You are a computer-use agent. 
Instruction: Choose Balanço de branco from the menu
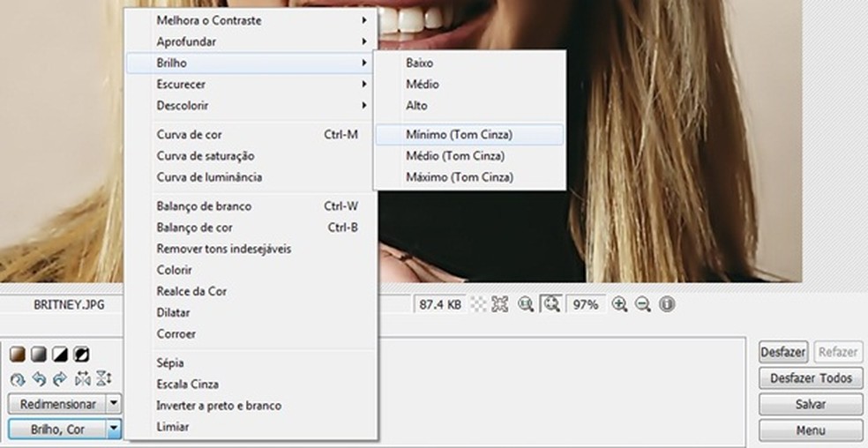point(204,206)
